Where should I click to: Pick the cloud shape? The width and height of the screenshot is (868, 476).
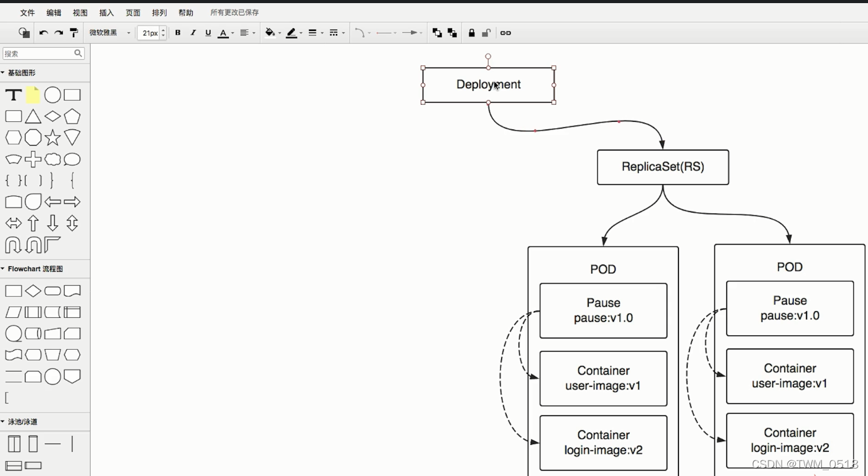(53, 159)
